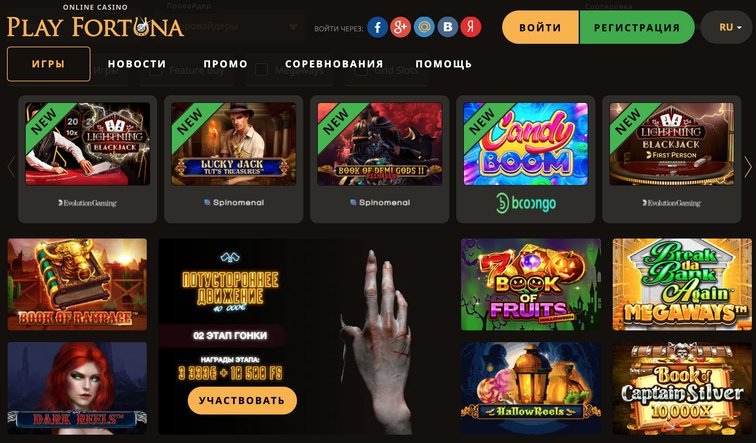Click the green РЕГИСТРАЦИЯ button
The image size is (756, 443).
(x=637, y=27)
